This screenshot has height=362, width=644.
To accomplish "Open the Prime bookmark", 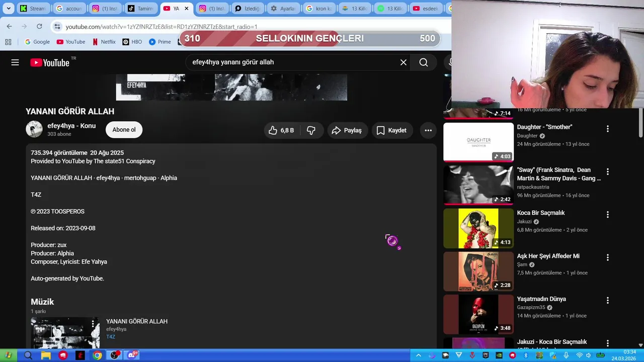I will click(x=160, y=42).
